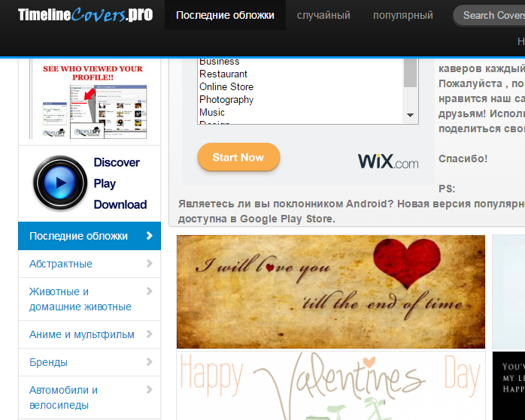Select Последние обложки sidebar category
Screen dimensions: 525x420
90,236
